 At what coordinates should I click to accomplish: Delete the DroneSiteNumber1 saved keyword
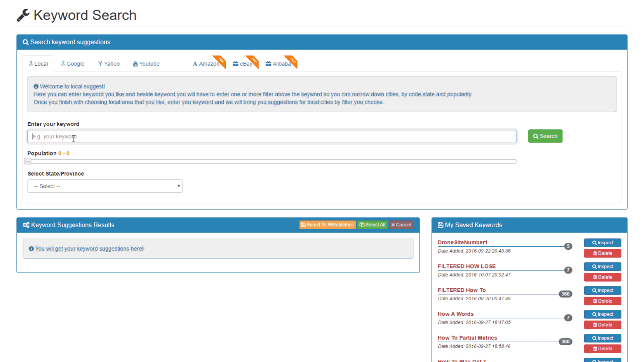[x=602, y=253]
